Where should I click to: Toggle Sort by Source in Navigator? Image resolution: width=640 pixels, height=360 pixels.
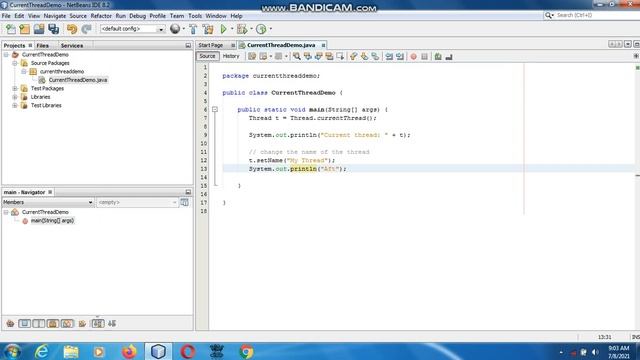pyautogui.click(x=112, y=324)
